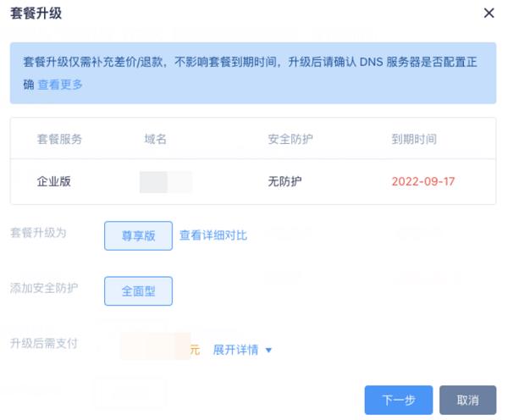Click the 无防护 protection status cell
This screenshot has height=420, width=508.
(284, 181)
